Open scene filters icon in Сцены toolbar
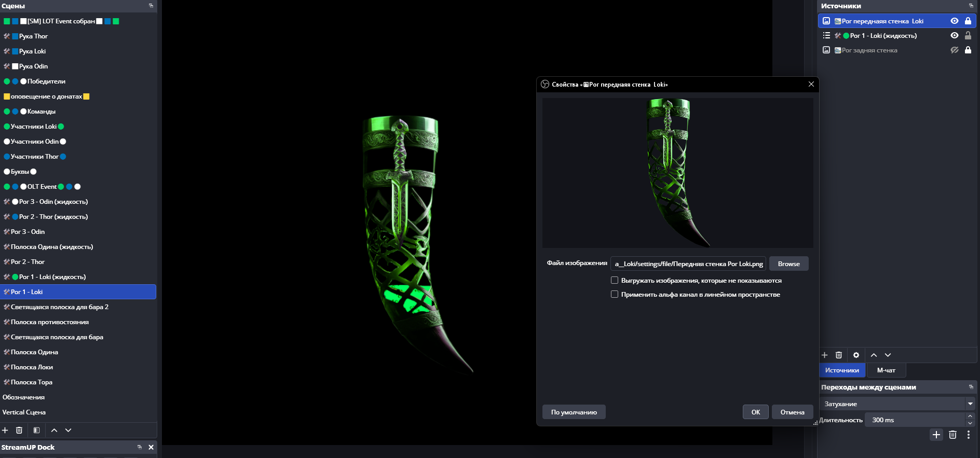980x458 pixels. click(x=36, y=431)
